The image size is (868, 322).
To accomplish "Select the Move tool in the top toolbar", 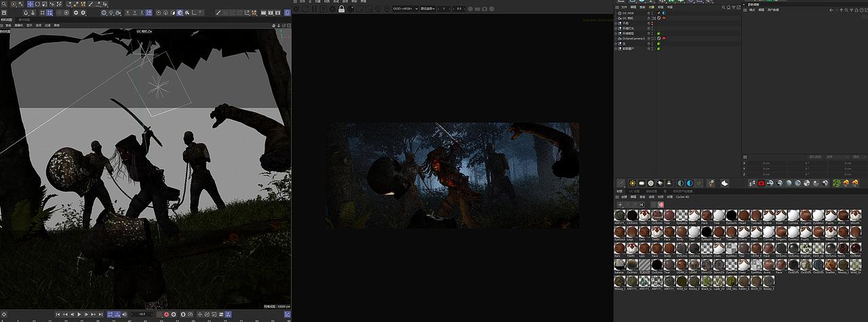I will (31, 4).
